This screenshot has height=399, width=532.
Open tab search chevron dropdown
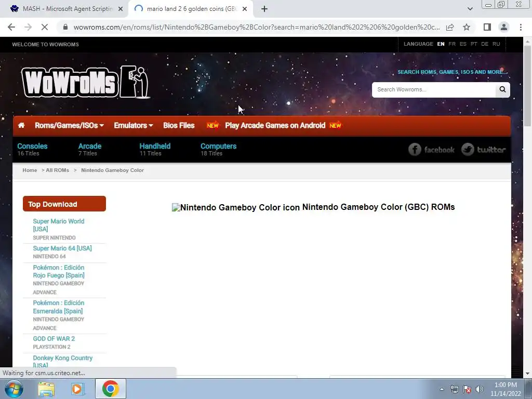[470, 9]
